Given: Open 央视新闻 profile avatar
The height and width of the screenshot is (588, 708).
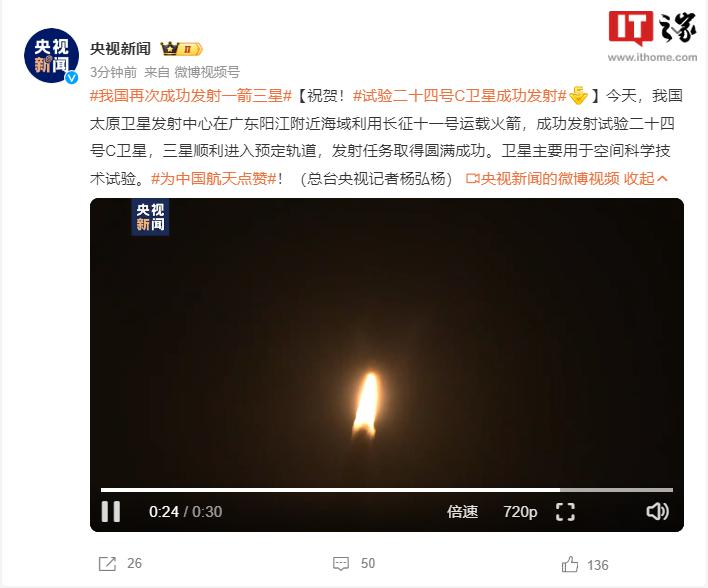Looking at the screenshot, I should tap(51, 56).
